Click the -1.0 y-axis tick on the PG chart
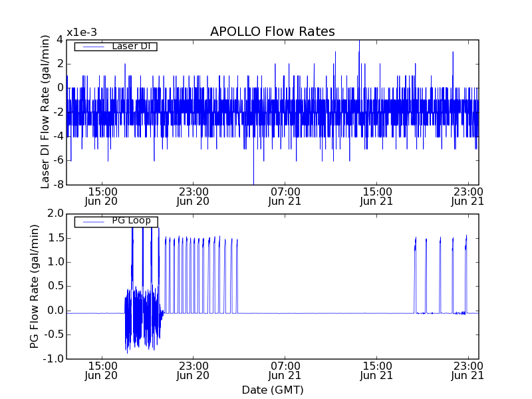This screenshot has height=399, width=532. point(53,358)
